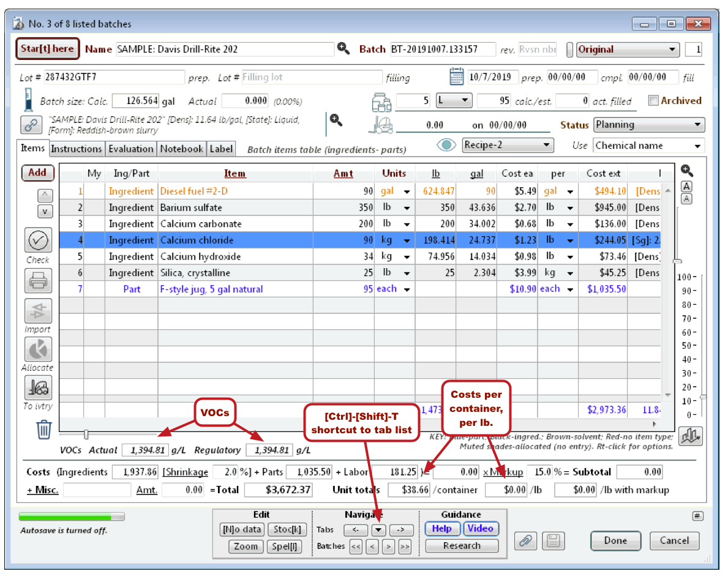Image resolution: width=728 pixels, height=574 pixels.
Task: Click the printer icon in left sidebar
Action: tap(38, 280)
